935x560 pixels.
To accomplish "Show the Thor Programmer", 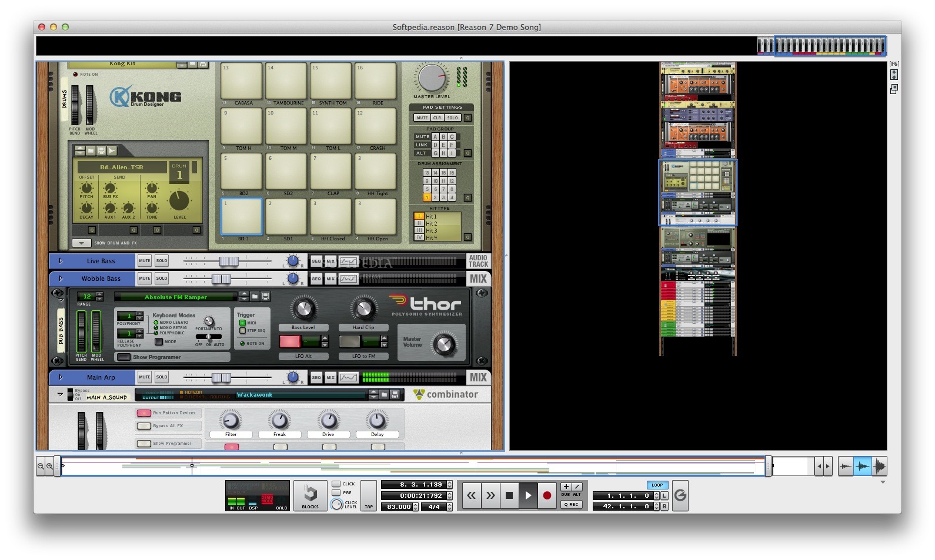I will coord(123,357).
